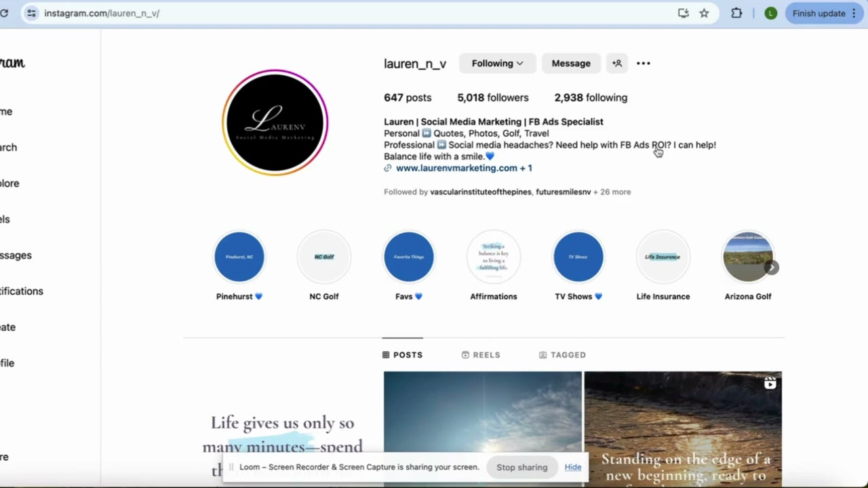Click the highlights next arrow
This screenshot has height=488, width=868.
tap(771, 268)
